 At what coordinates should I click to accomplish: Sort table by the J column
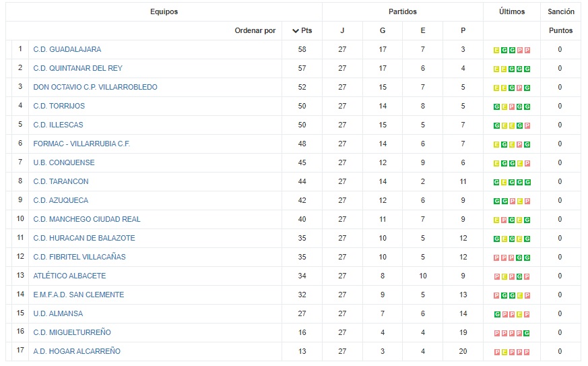pyautogui.click(x=342, y=30)
